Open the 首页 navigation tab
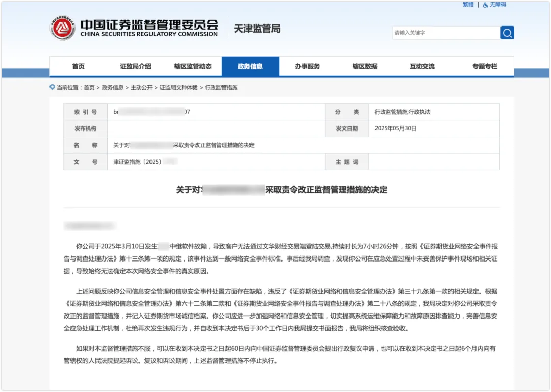This screenshot has width=551, height=392. [x=79, y=66]
